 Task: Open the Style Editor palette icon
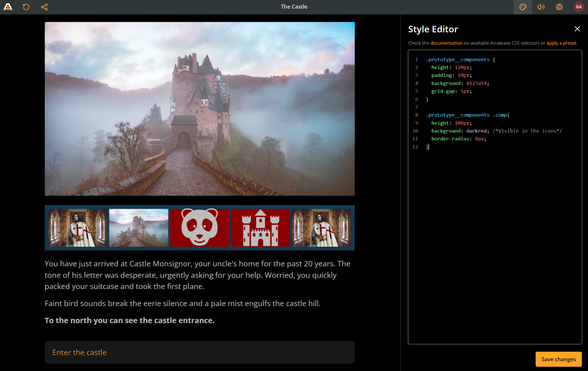522,7
